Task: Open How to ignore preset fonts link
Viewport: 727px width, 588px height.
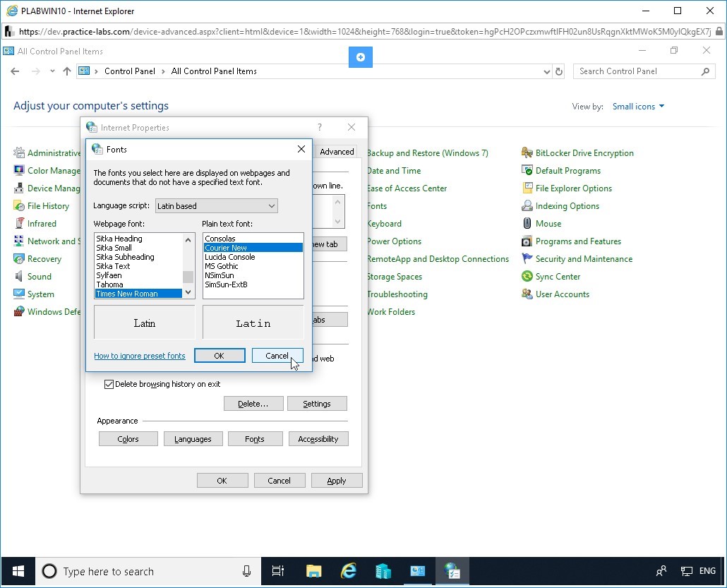Action: 140,356
